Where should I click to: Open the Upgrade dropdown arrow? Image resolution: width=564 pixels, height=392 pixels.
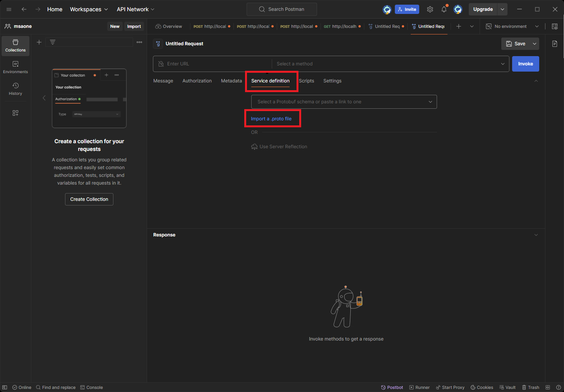(502, 9)
